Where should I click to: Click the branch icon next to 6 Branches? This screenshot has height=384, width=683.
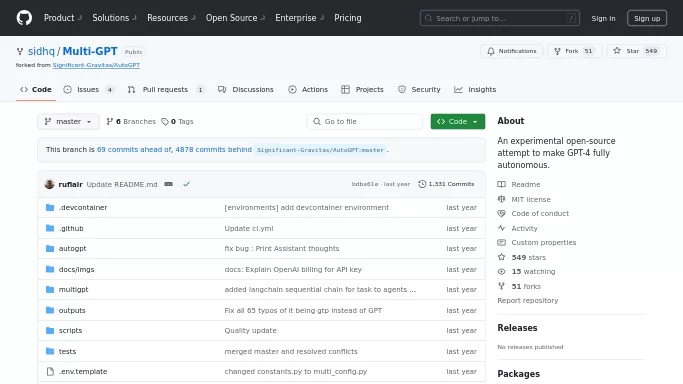pyautogui.click(x=110, y=121)
